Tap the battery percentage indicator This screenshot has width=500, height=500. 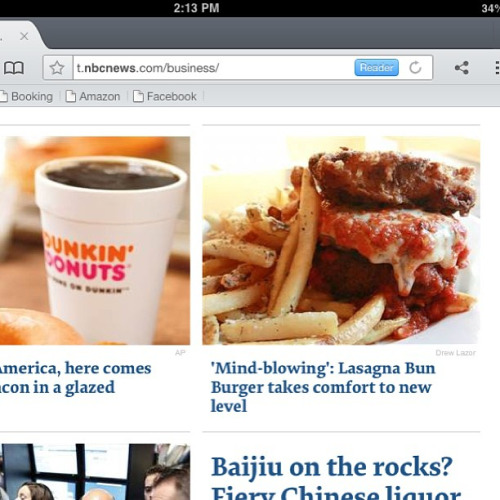coord(491,8)
